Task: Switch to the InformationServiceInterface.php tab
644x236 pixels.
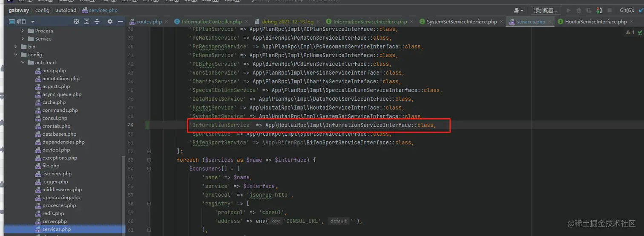Action: (x=370, y=21)
